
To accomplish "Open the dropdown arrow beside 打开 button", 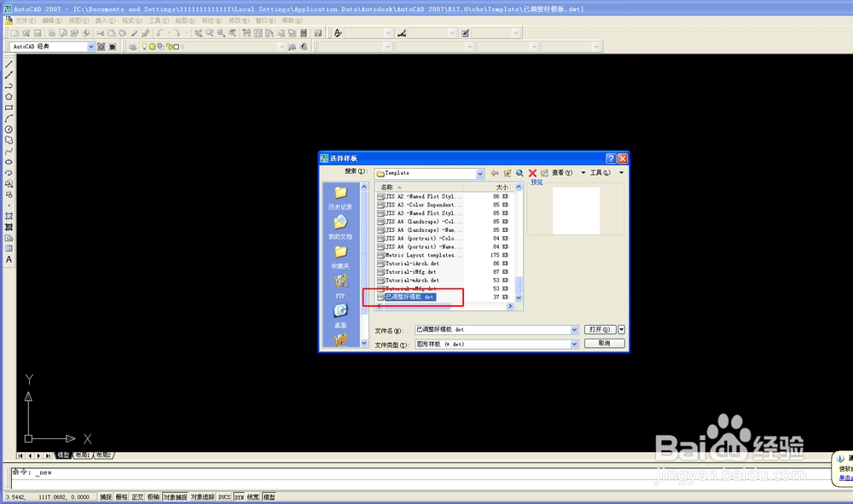I will (621, 329).
